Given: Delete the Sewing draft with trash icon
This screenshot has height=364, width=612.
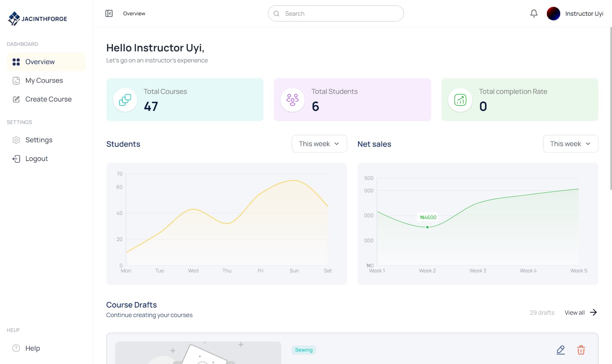Looking at the screenshot, I should [581, 350].
